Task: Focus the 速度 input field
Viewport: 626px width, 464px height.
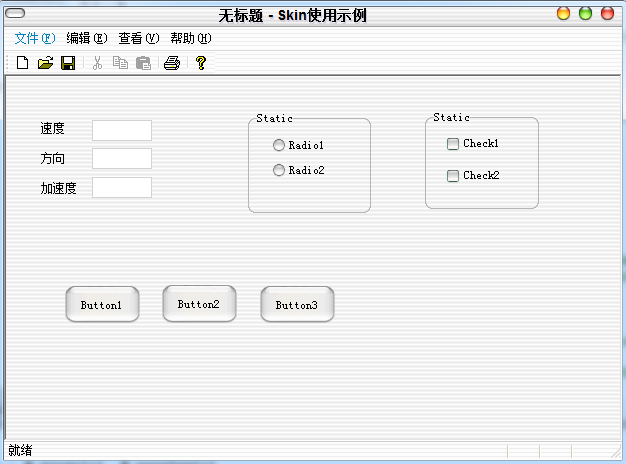Action: tap(122, 130)
